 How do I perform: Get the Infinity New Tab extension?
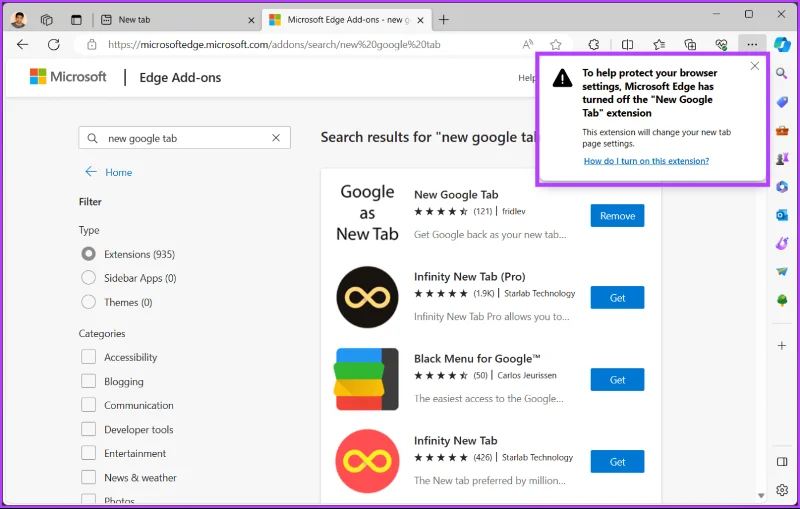click(x=617, y=462)
